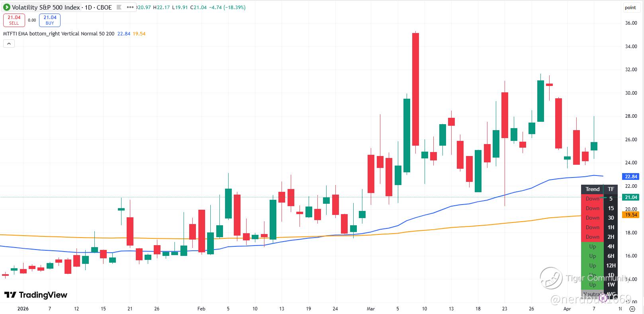The image size is (644, 314).
Task: Click the '1H' timeframe row in trend table
Action: [x=611, y=227]
